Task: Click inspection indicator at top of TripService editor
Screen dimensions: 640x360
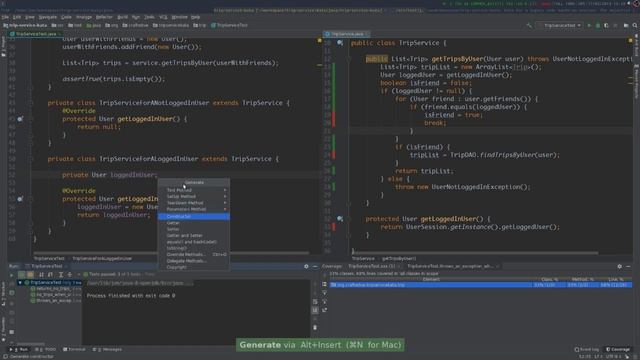Action: [x=631, y=40]
